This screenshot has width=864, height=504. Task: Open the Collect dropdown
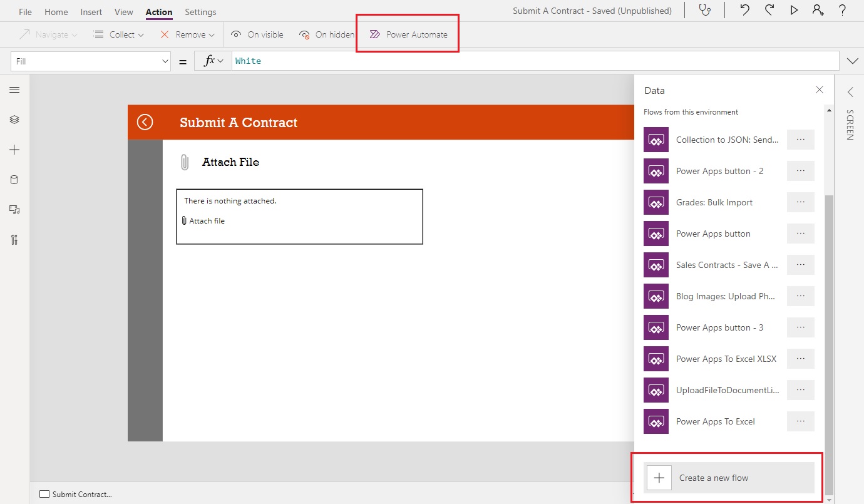pos(118,34)
